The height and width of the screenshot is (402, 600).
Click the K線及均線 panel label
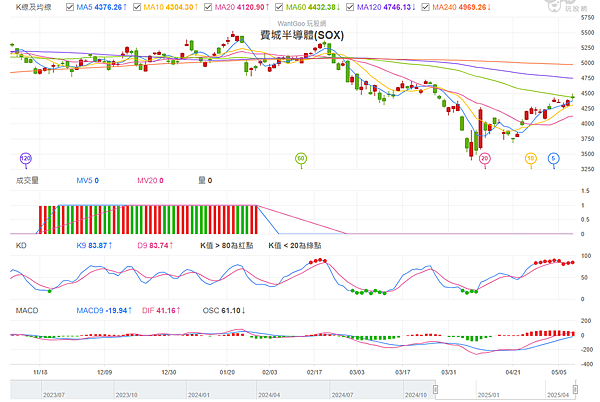(33, 7)
